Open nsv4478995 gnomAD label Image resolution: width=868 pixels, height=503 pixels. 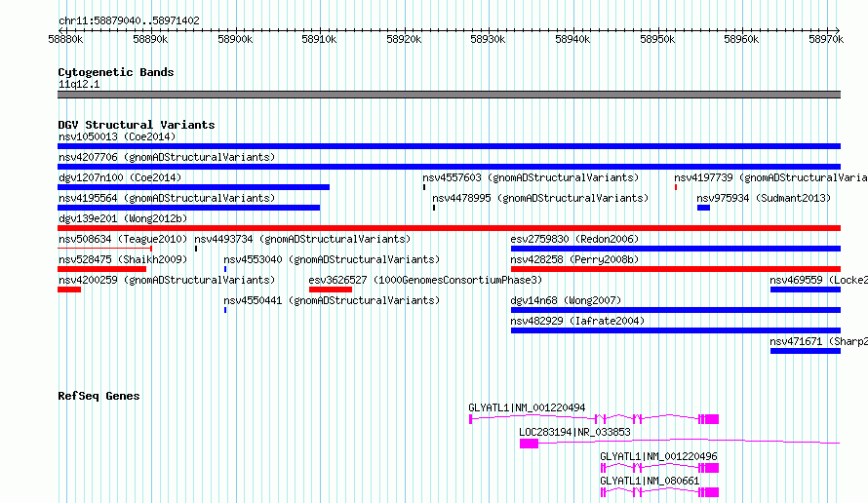tap(540, 198)
